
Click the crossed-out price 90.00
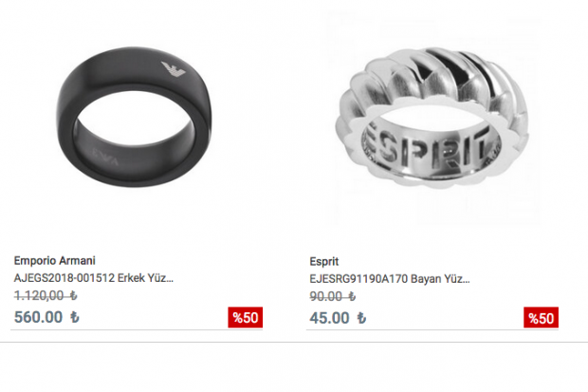(x=325, y=297)
